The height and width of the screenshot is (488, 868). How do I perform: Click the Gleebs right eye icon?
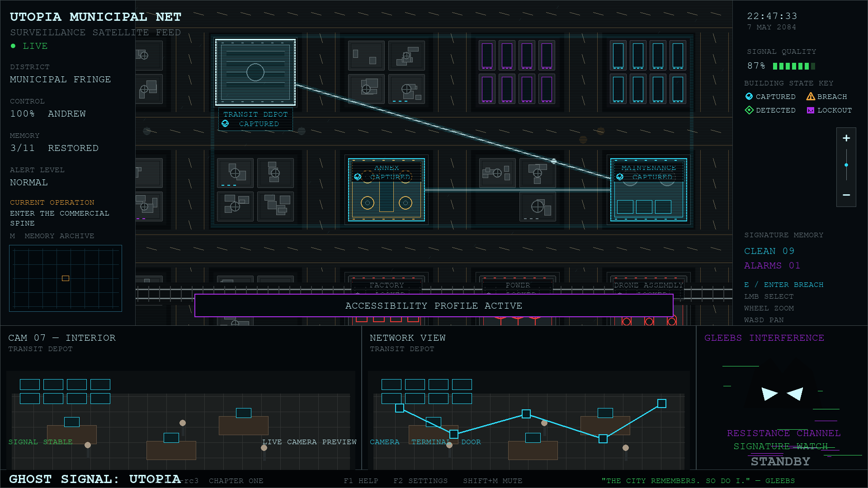(795, 394)
